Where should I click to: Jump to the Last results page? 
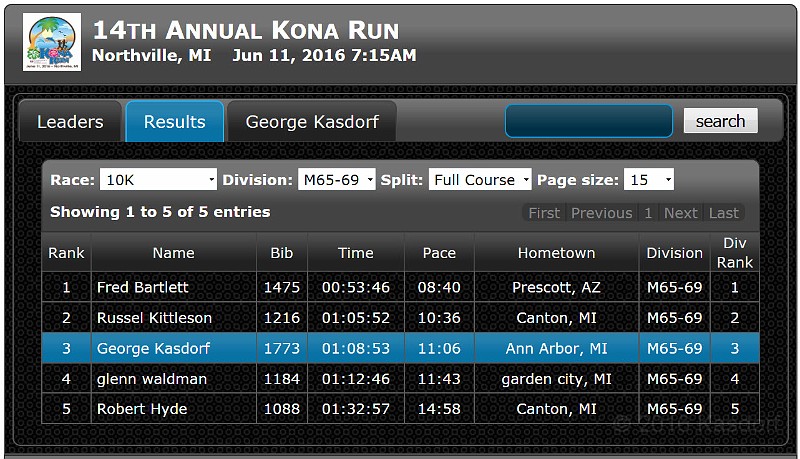[724, 213]
